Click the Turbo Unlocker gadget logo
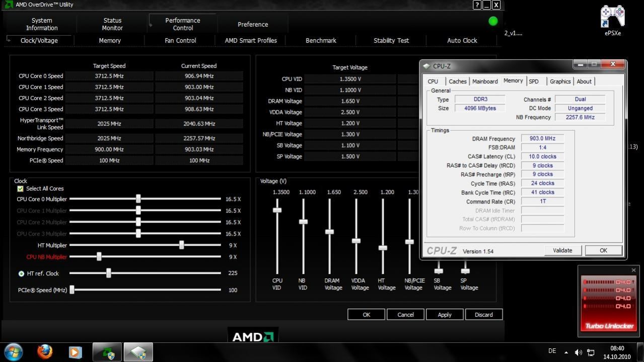The height and width of the screenshot is (362, 644). [609, 326]
